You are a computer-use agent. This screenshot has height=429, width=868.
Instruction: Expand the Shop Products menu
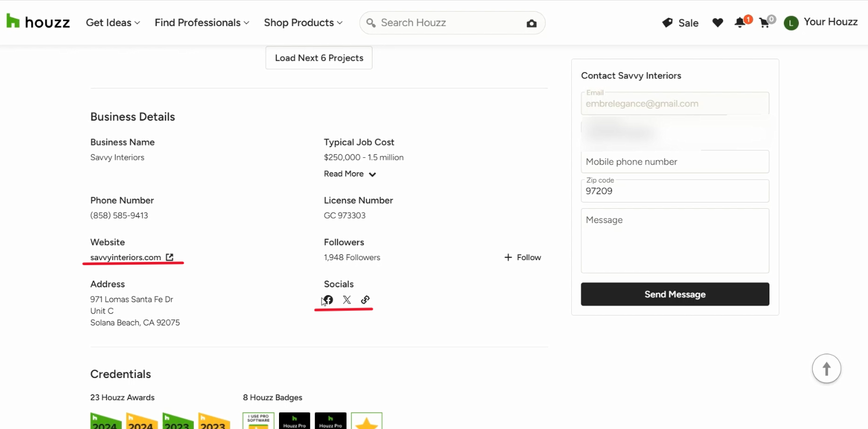point(303,23)
